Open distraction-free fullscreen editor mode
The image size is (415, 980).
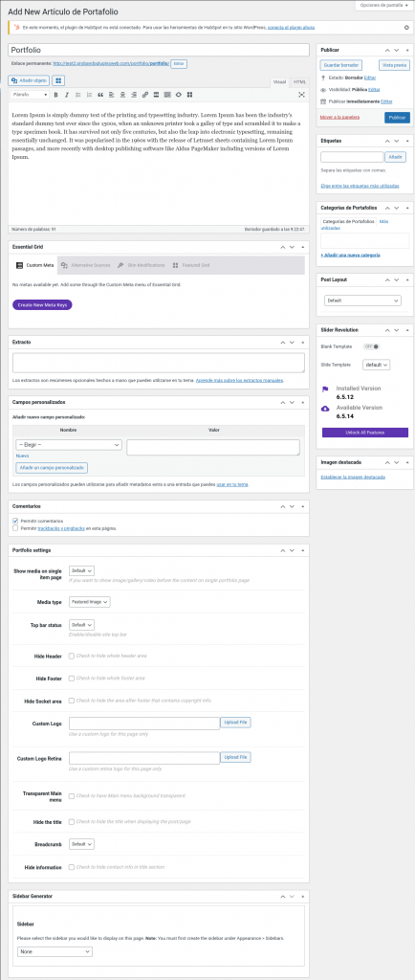point(301,95)
